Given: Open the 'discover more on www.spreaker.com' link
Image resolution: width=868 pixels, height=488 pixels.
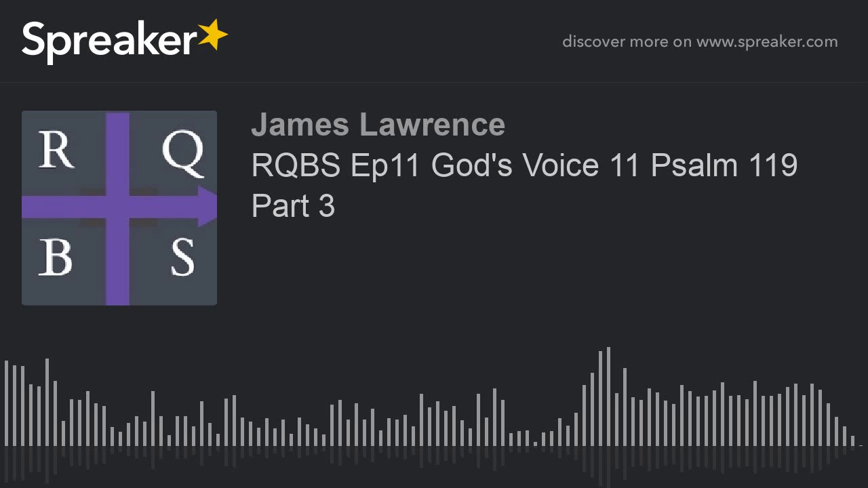Looking at the screenshot, I should [x=700, y=41].
